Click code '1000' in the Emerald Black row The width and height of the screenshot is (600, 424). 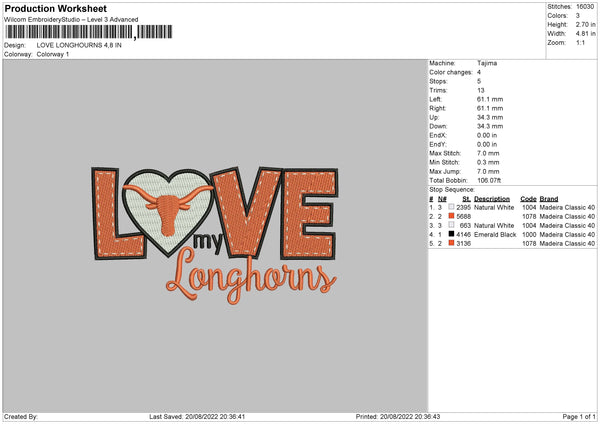tap(529, 234)
